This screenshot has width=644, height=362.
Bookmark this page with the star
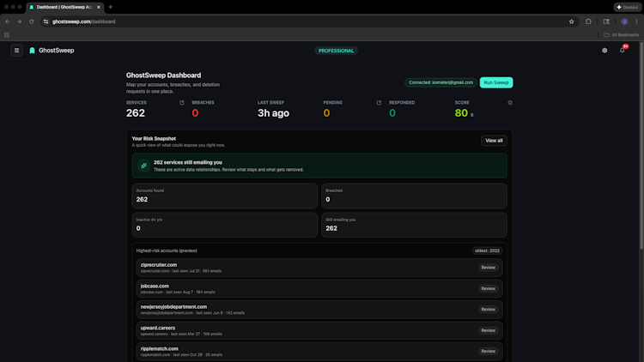coord(571,21)
